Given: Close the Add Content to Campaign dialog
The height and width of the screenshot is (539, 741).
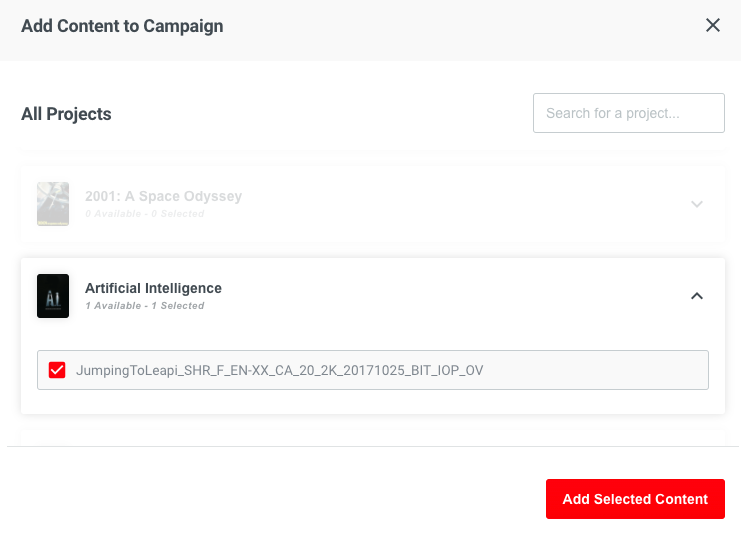Looking at the screenshot, I should click(713, 26).
